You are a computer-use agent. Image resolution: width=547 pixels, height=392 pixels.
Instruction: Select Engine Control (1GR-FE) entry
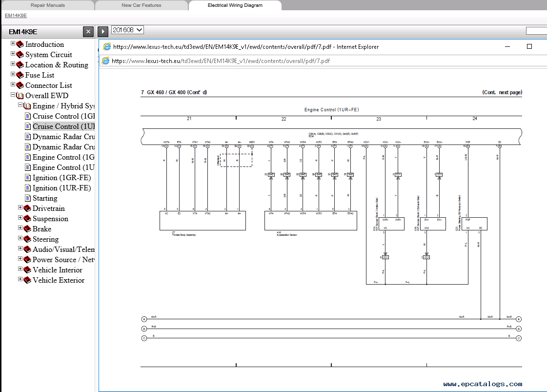pos(63,157)
